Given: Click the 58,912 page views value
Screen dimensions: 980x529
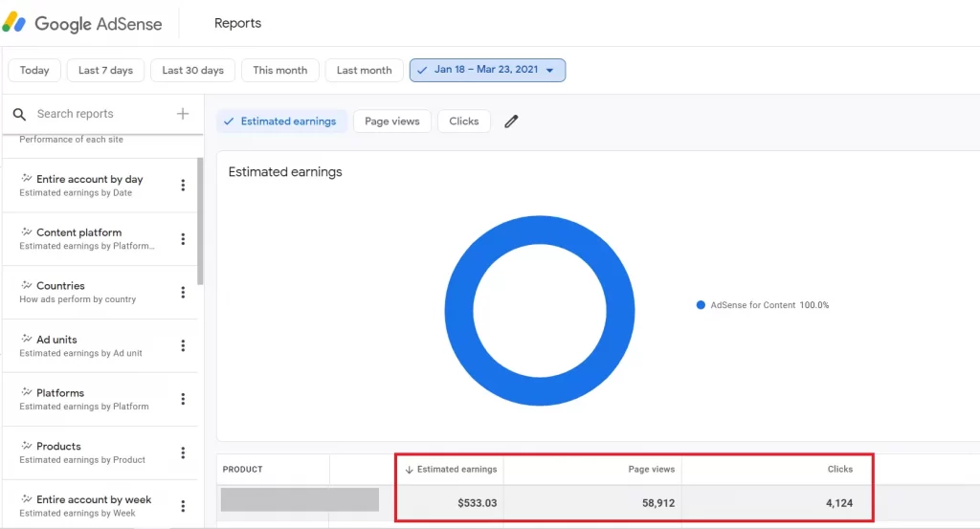Looking at the screenshot, I should pos(658,503).
